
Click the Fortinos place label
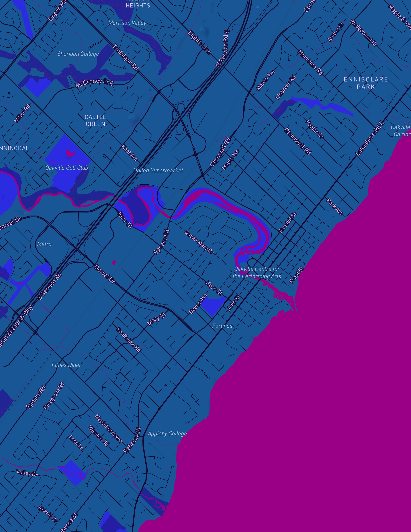coord(222,326)
